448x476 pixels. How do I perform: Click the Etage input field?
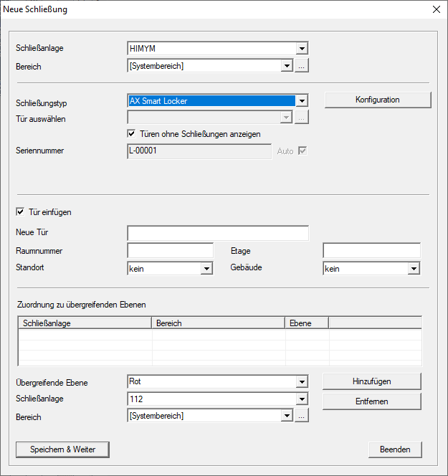click(x=371, y=250)
